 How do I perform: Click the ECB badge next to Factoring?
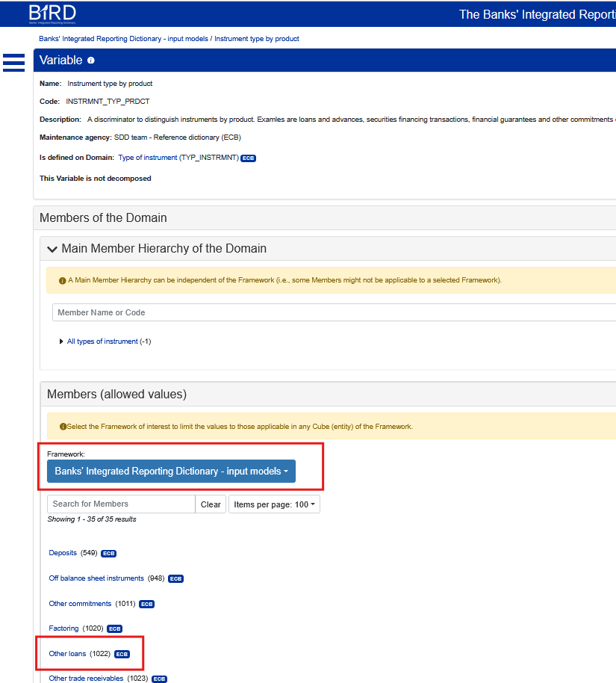tap(115, 628)
